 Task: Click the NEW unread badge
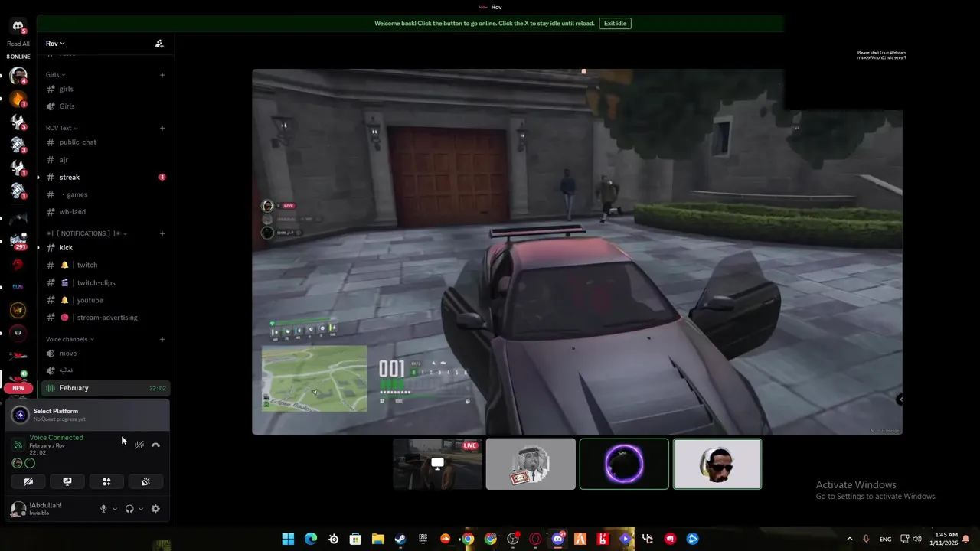pos(18,388)
